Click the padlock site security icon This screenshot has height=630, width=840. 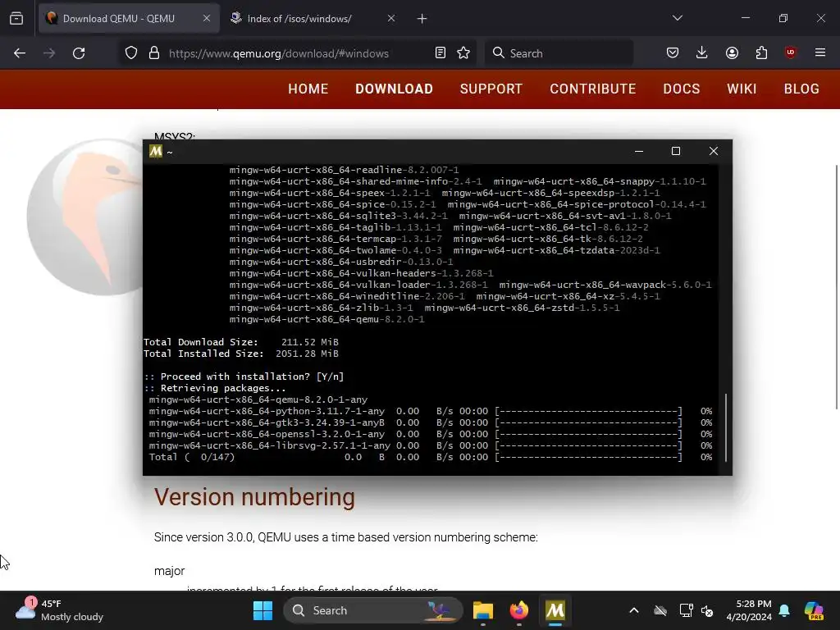click(x=154, y=53)
